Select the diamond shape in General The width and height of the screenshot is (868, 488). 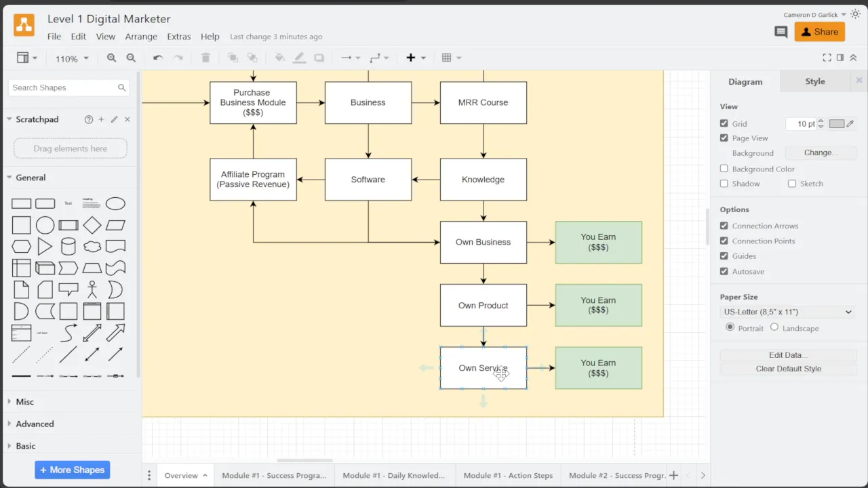coord(92,225)
